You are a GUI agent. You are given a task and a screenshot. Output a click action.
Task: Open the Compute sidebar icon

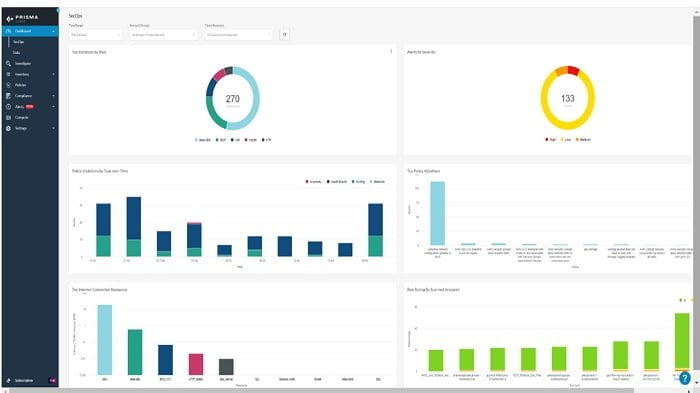point(8,117)
